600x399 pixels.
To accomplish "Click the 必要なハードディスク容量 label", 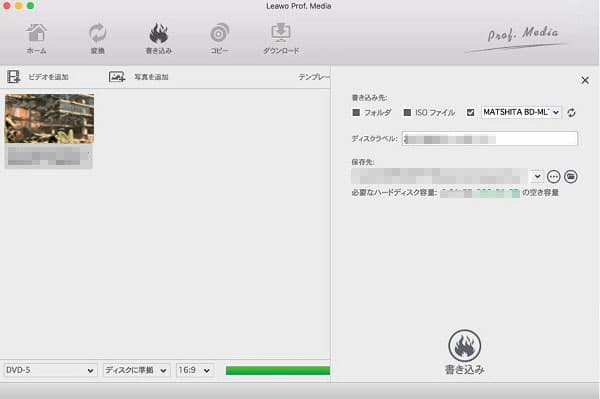I will tap(394, 192).
